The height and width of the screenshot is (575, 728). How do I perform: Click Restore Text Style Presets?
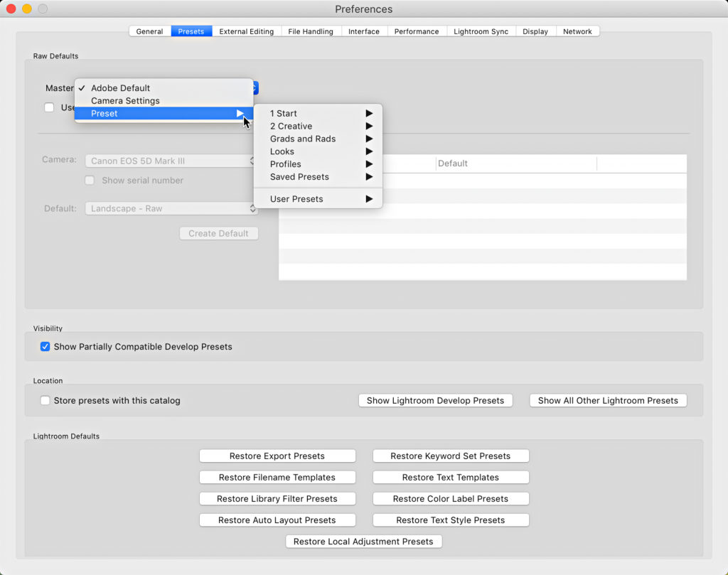point(450,520)
